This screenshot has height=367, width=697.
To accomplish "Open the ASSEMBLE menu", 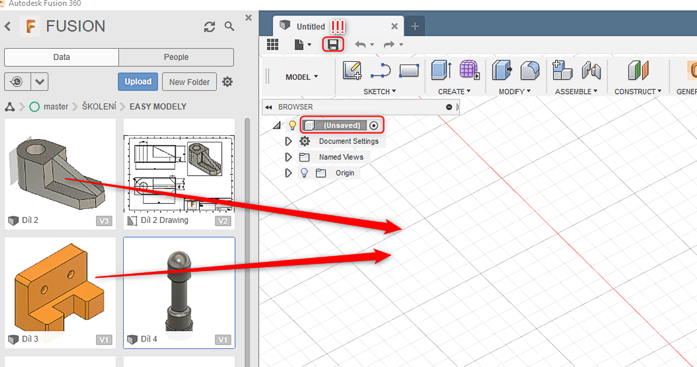I will [576, 92].
